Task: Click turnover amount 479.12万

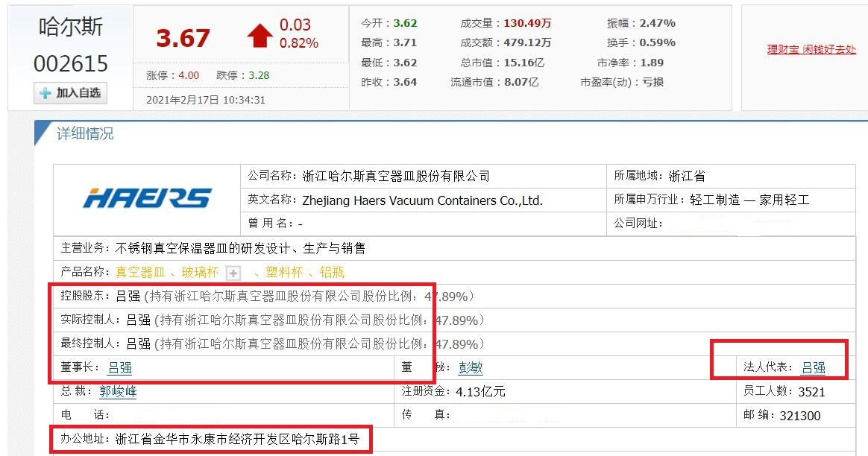Action: [x=527, y=42]
